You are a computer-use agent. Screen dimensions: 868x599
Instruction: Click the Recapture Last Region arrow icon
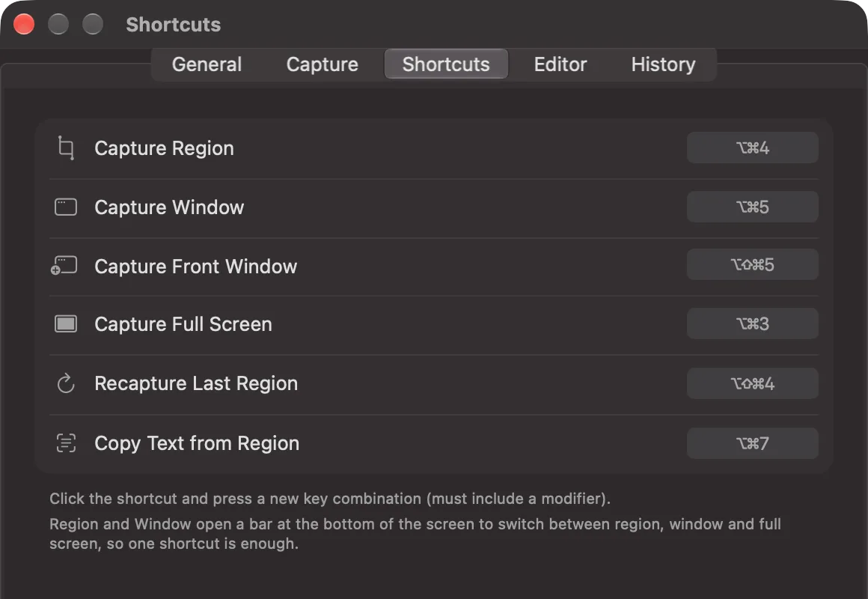66,383
